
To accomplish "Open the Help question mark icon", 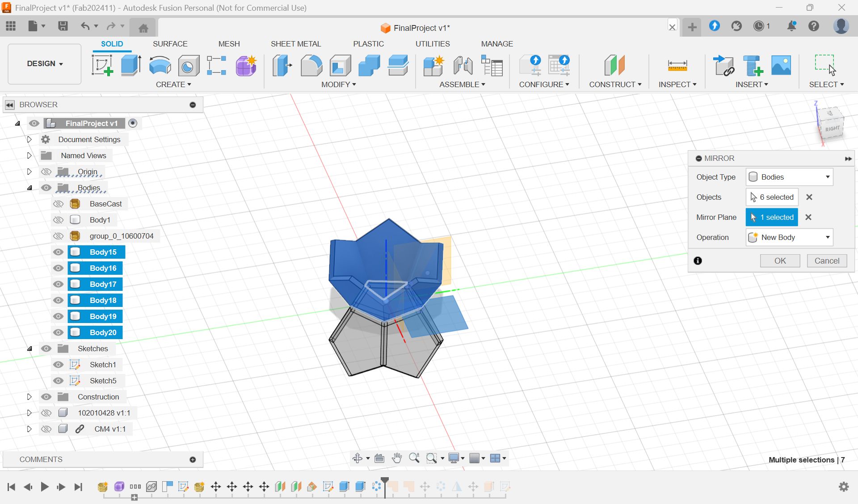I will tap(814, 26).
